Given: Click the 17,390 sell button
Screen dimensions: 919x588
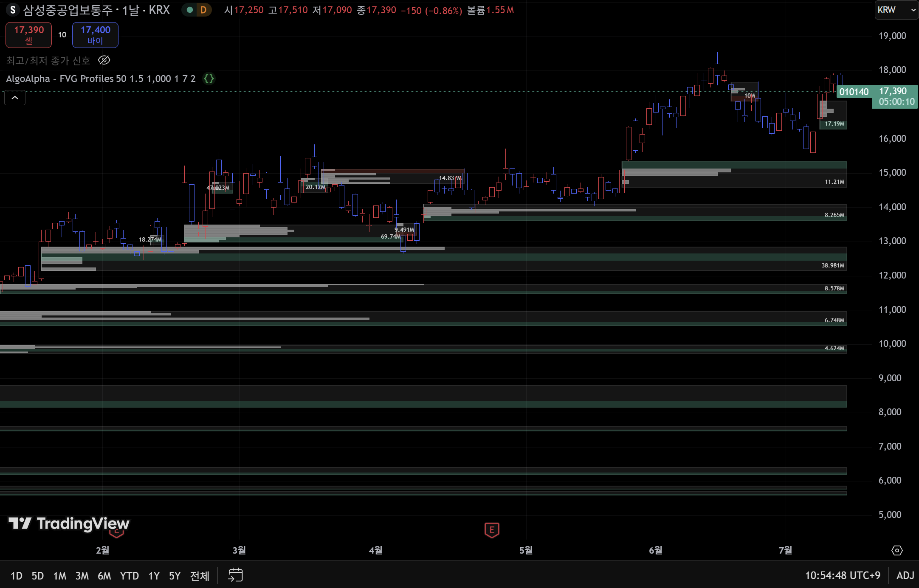Looking at the screenshot, I should [x=28, y=35].
